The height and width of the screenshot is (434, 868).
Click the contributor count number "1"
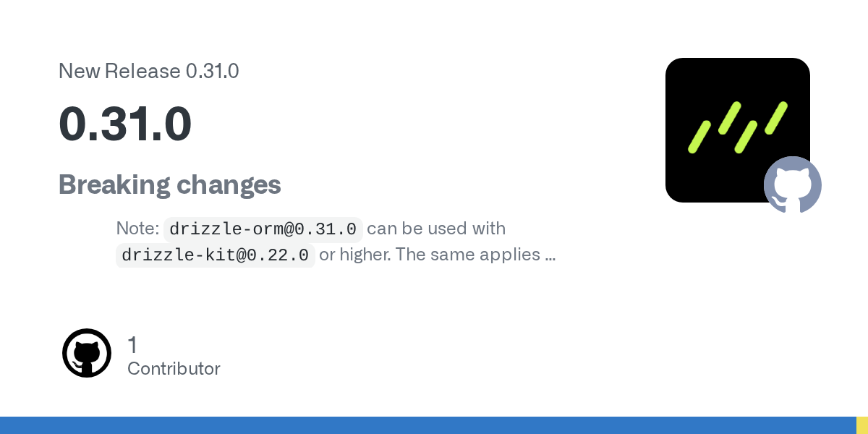tap(132, 345)
